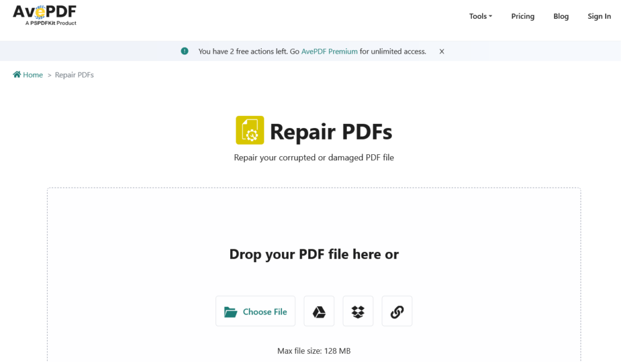Select the Repair PDFs breadcrumb

[x=73, y=74]
